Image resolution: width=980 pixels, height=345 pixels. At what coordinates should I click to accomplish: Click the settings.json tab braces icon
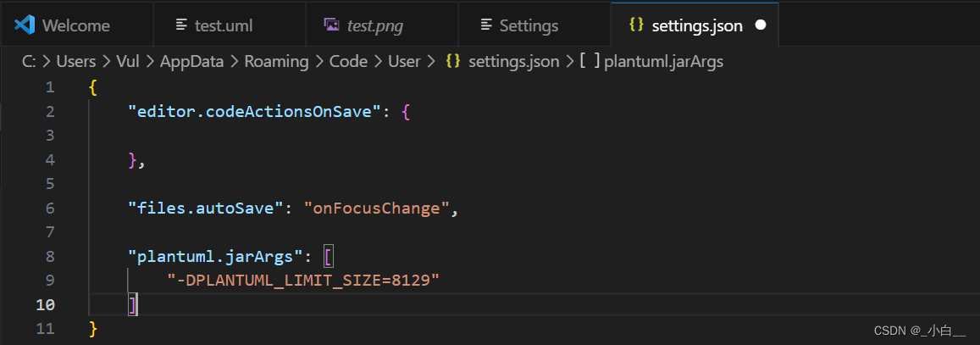(x=636, y=25)
